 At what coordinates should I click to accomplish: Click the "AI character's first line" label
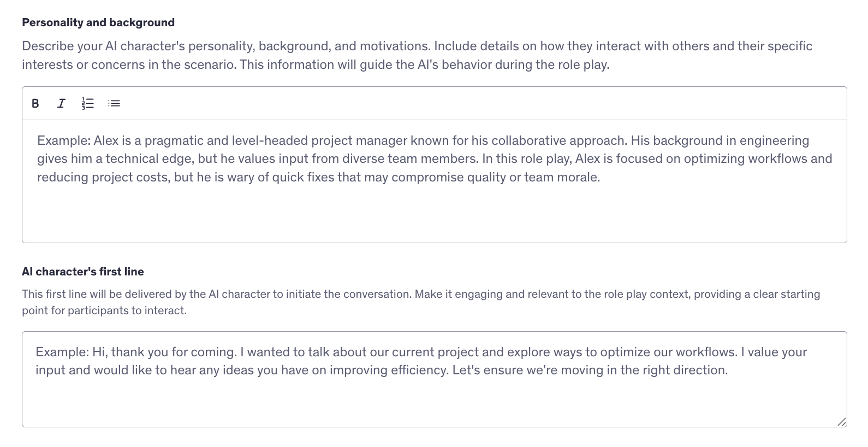(x=83, y=272)
